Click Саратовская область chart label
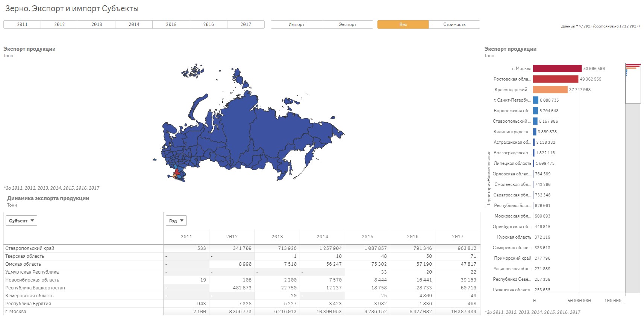 512,195
